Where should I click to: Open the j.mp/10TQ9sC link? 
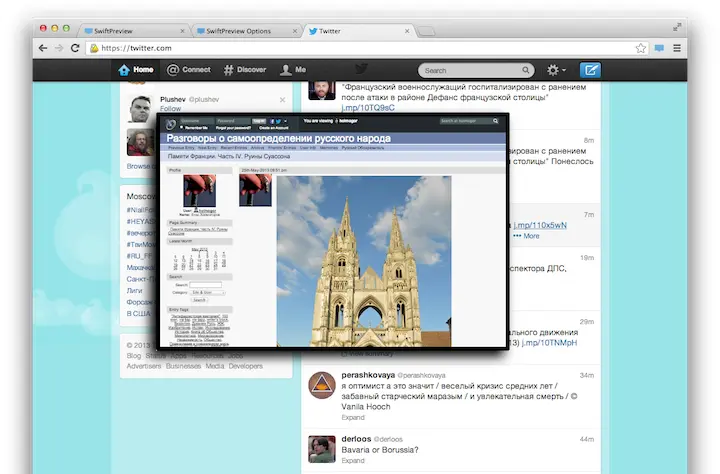pos(367,106)
